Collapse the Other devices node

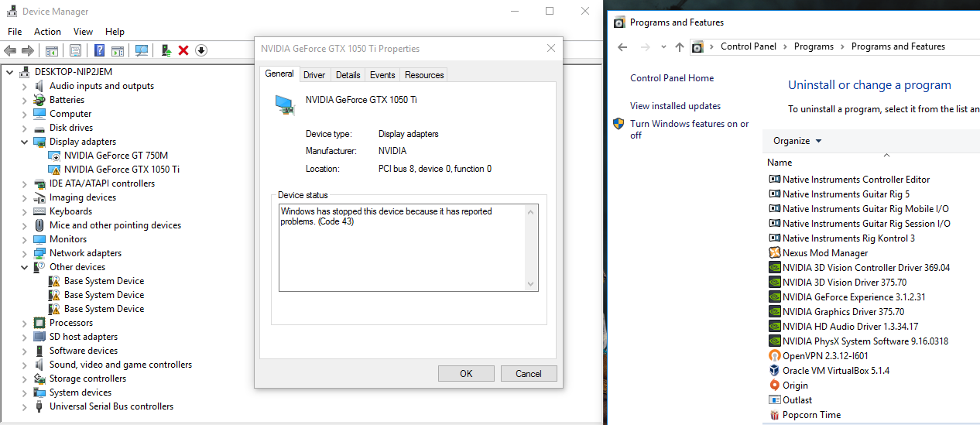(x=24, y=267)
